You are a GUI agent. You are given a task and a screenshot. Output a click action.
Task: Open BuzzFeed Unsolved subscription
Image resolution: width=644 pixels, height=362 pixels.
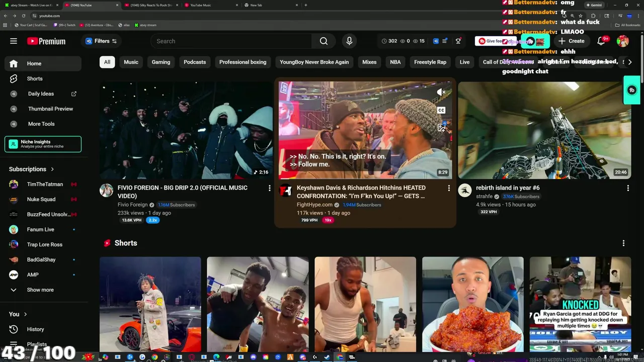(43, 215)
